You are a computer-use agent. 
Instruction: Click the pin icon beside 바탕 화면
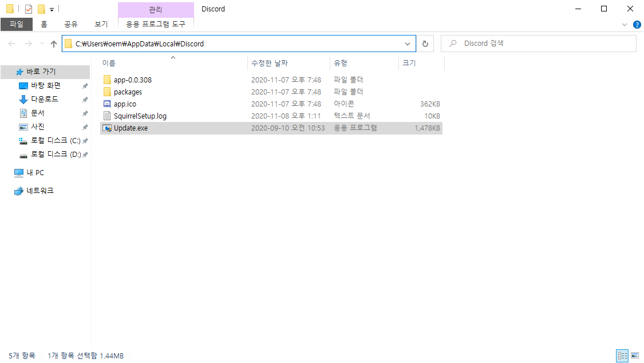click(85, 86)
